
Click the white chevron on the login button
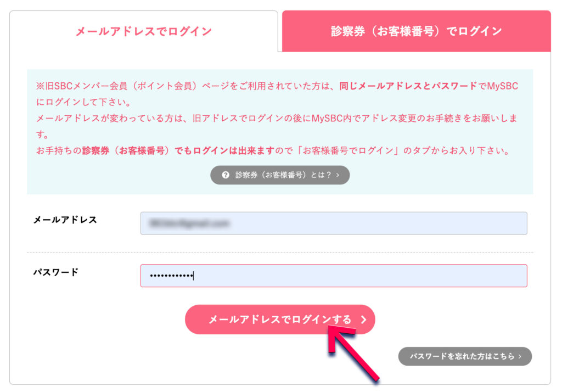363,320
